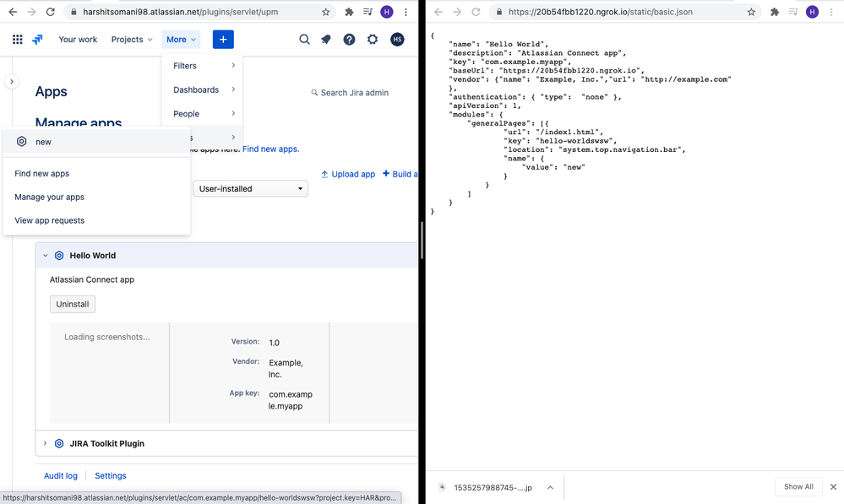Open the Settings link below apps
Viewport: 844px width, 504px height.
(111, 476)
